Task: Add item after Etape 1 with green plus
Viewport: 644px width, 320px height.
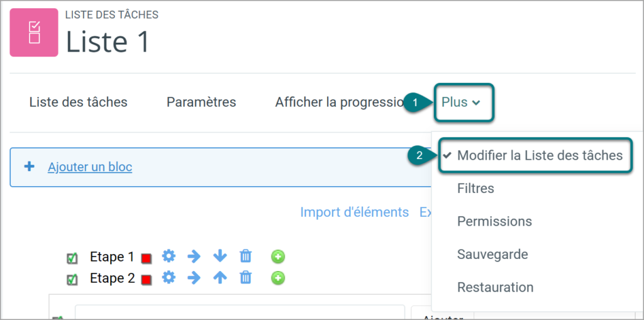Action: 278,257
